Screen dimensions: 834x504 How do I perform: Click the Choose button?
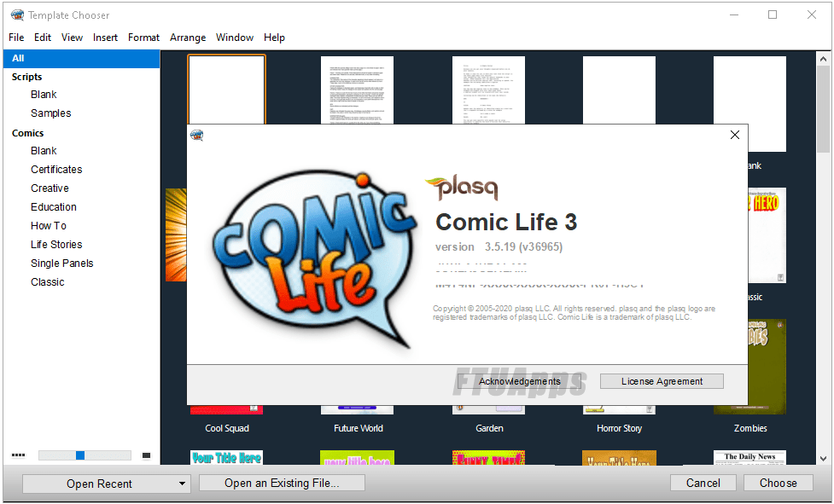779,484
